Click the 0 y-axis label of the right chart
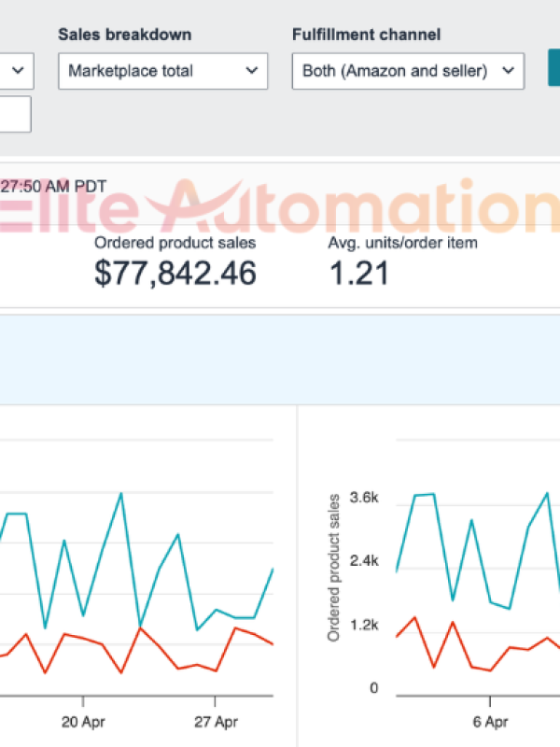The width and height of the screenshot is (560, 747). click(374, 688)
